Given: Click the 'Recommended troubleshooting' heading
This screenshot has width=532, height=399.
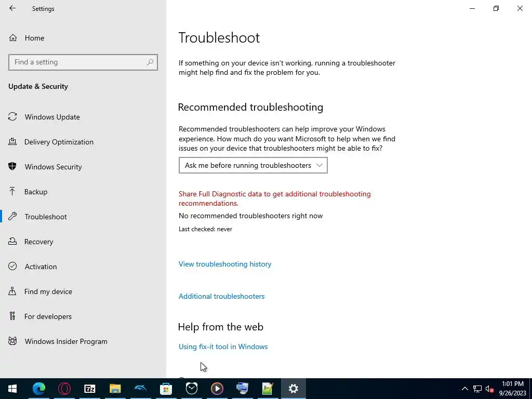Looking at the screenshot, I should [250, 107].
